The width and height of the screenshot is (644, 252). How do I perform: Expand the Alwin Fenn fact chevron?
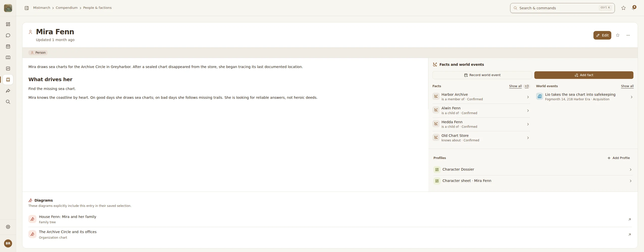click(528, 111)
